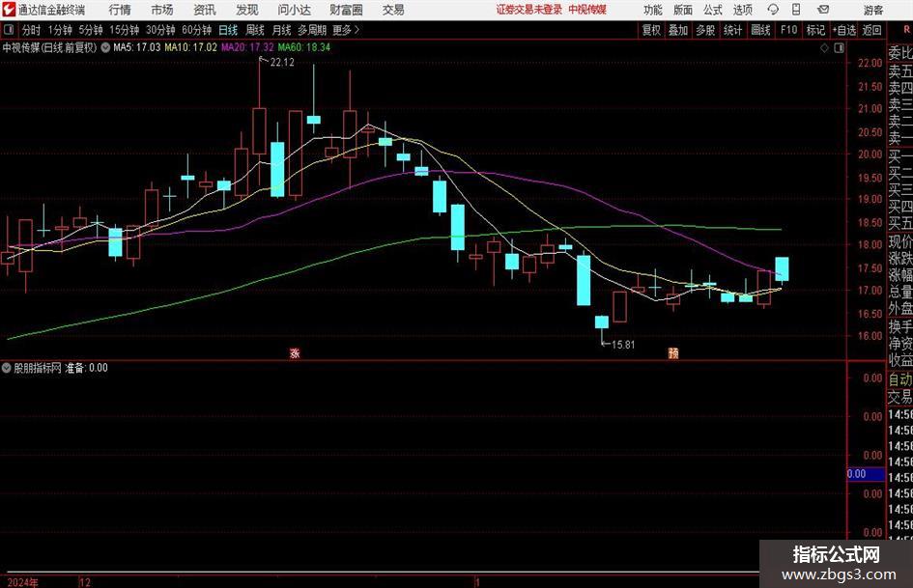The image size is (913, 588).
Task: Switch to the 60分钟 period tab
Action: 196,30
